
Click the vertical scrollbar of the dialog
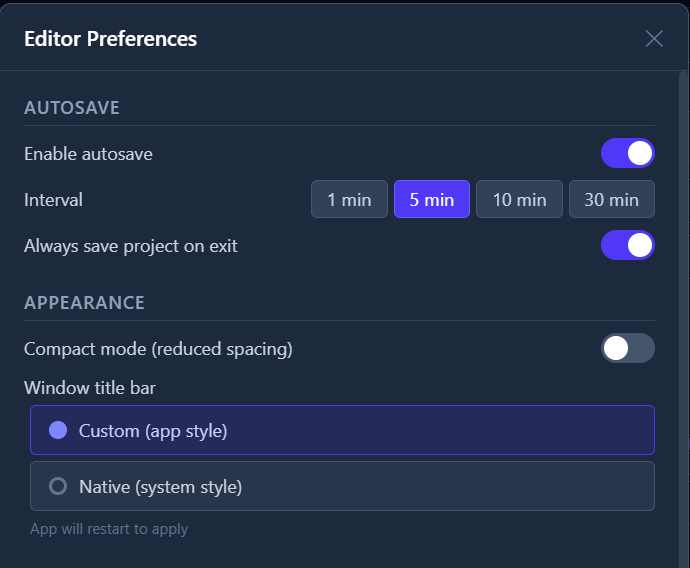click(685, 300)
